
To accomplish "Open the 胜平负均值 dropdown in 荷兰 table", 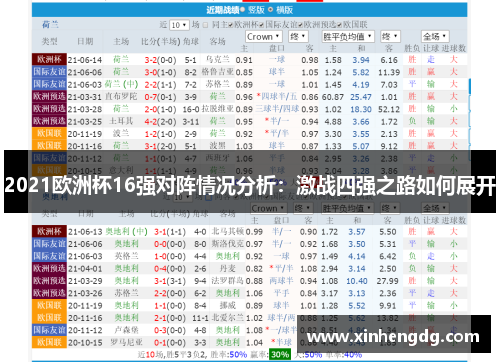I will 348,36.
